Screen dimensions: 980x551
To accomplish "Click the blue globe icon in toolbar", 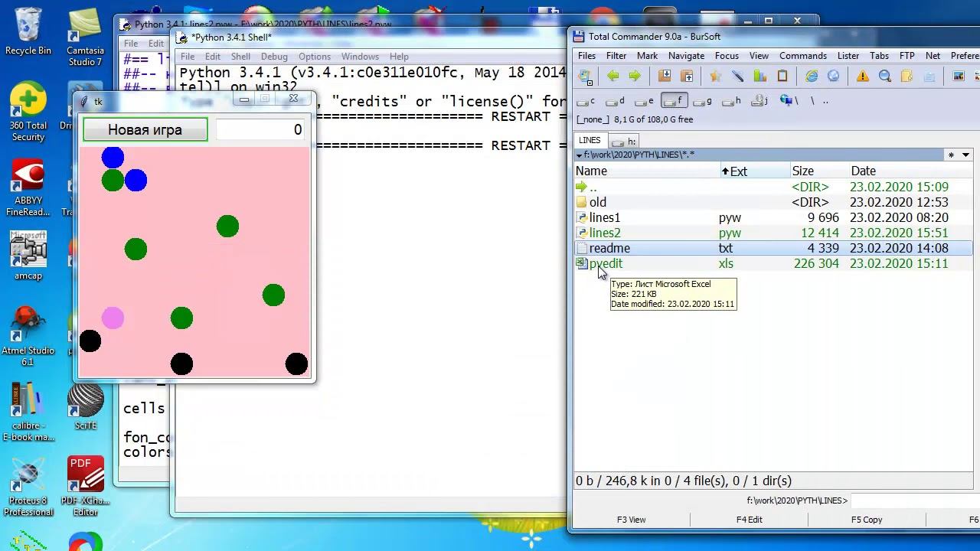I will 834,76.
